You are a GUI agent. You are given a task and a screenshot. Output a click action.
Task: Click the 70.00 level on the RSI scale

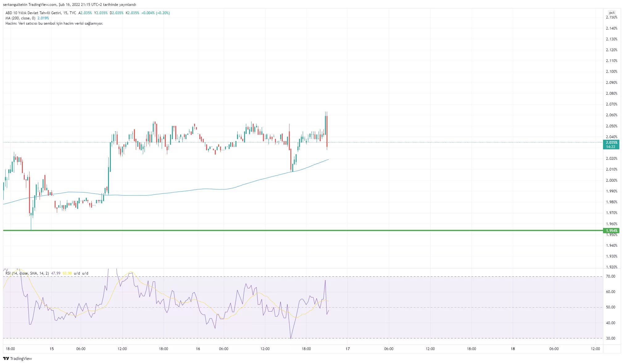coord(610,276)
